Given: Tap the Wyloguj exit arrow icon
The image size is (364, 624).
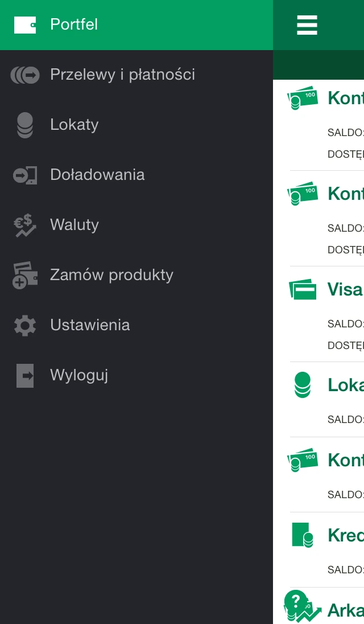Looking at the screenshot, I should pyautogui.click(x=25, y=375).
